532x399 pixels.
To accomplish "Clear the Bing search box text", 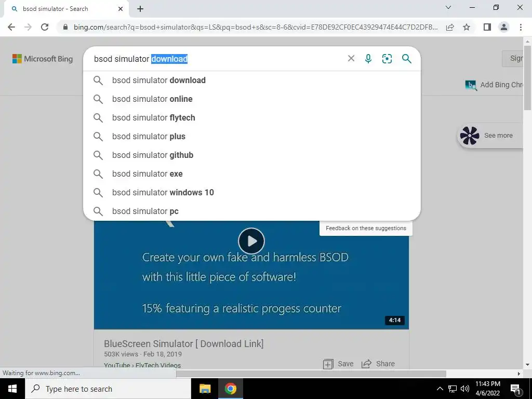I will pos(351,58).
